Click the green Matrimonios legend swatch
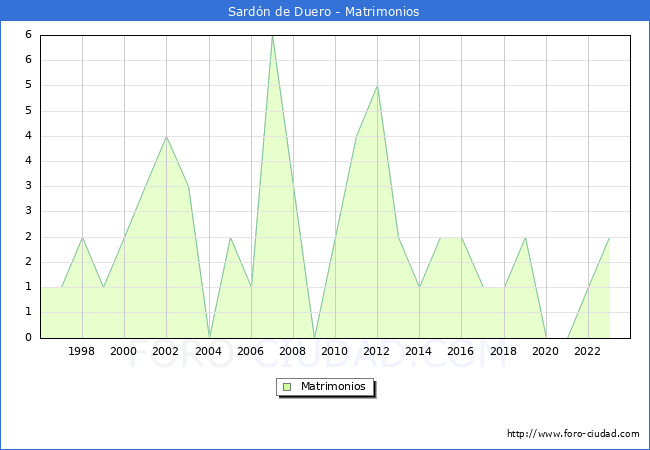Viewport: 650px width, 450px height. tap(287, 387)
